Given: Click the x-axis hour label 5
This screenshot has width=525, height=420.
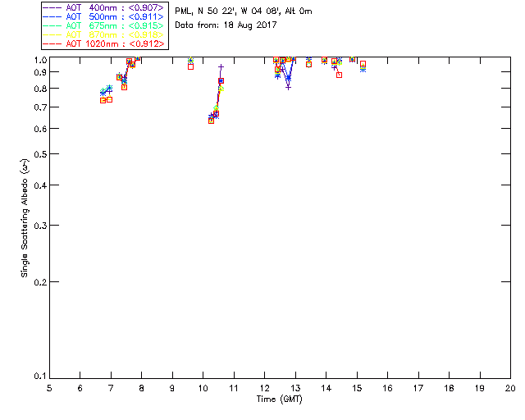Looking at the screenshot, I should coord(49,388).
